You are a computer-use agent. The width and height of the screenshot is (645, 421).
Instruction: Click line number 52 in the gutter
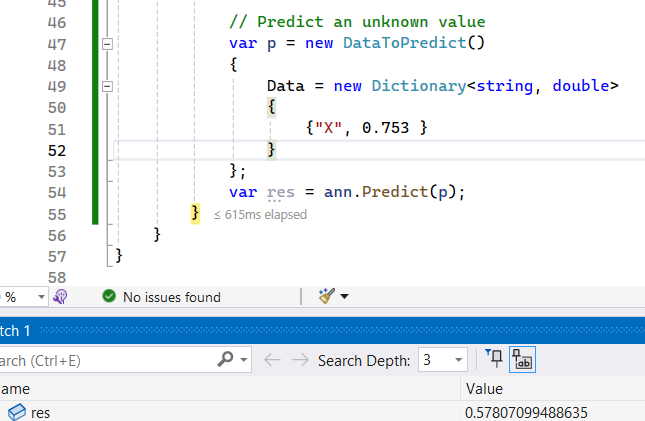(57, 151)
